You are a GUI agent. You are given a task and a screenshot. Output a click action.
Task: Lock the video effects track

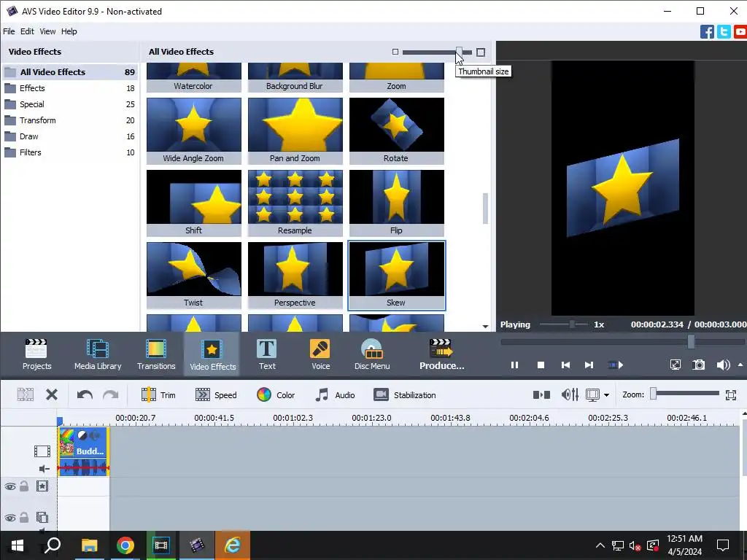point(24,486)
